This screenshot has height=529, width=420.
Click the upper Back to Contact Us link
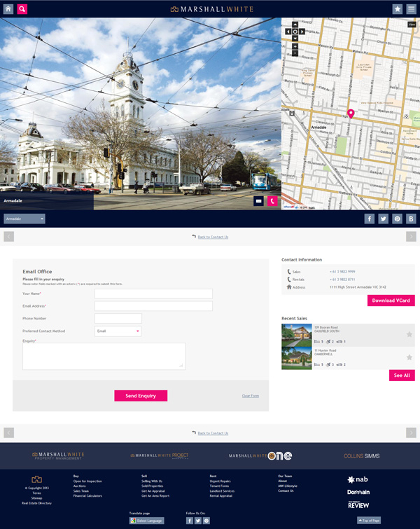tap(213, 237)
